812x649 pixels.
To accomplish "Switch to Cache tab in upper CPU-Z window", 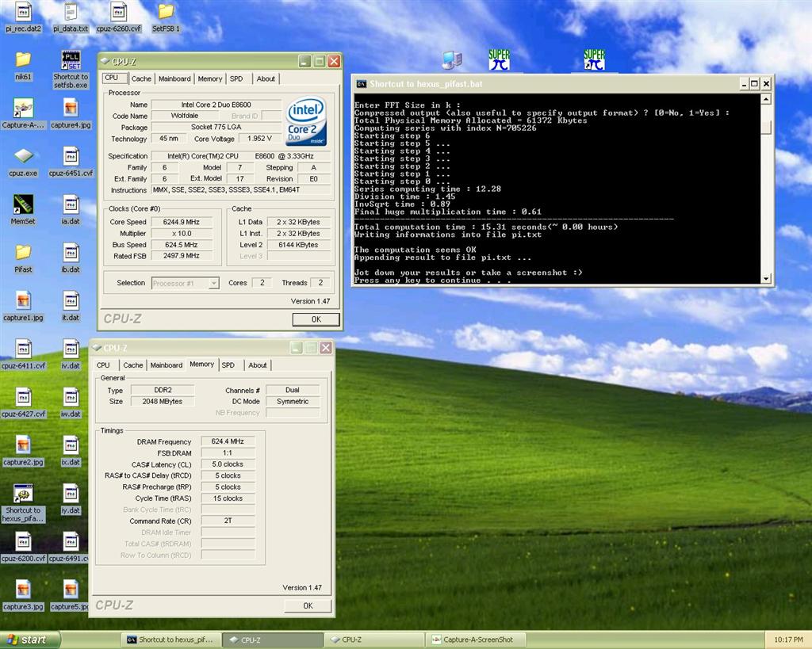I will coord(141,78).
